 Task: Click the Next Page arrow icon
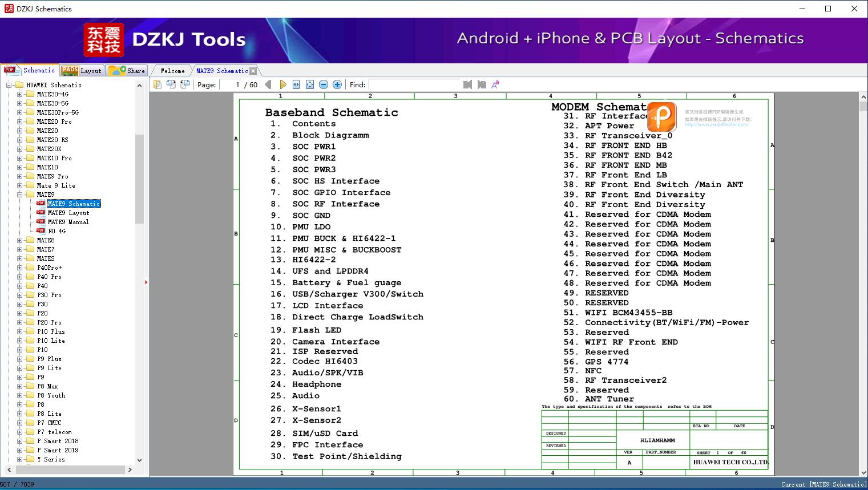point(283,84)
